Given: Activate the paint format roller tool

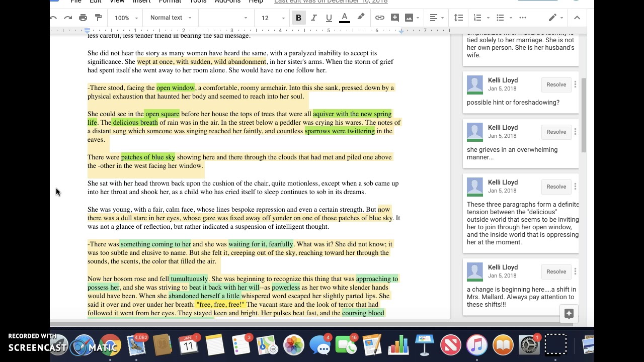Looking at the screenshot, I should tap(98, 18).
